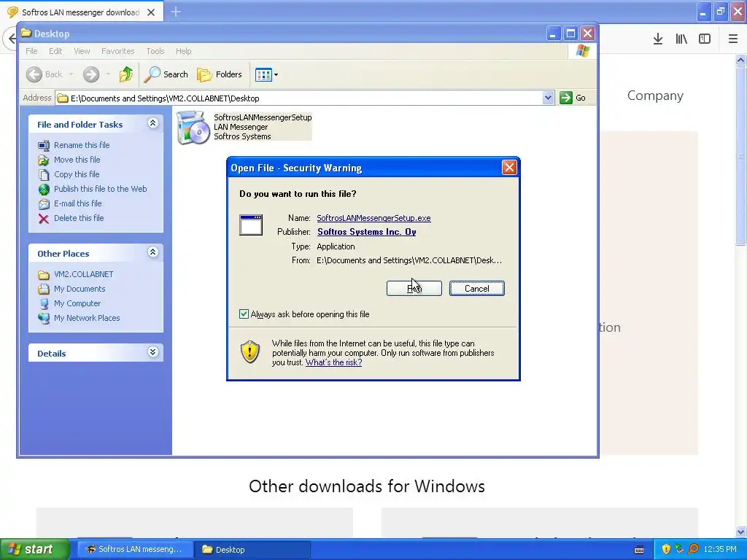
Task: Open Firefox downloads arrow icon
Action: click(658, 39)
